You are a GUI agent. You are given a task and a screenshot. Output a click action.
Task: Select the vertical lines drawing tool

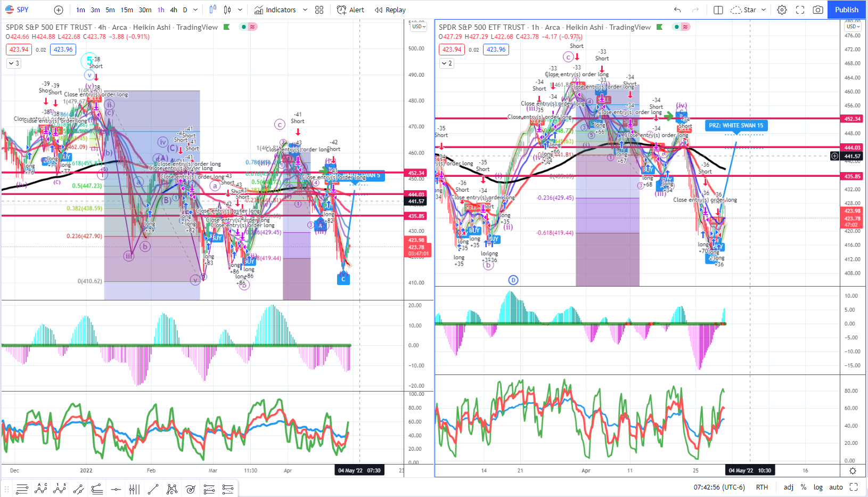point(134,489)
